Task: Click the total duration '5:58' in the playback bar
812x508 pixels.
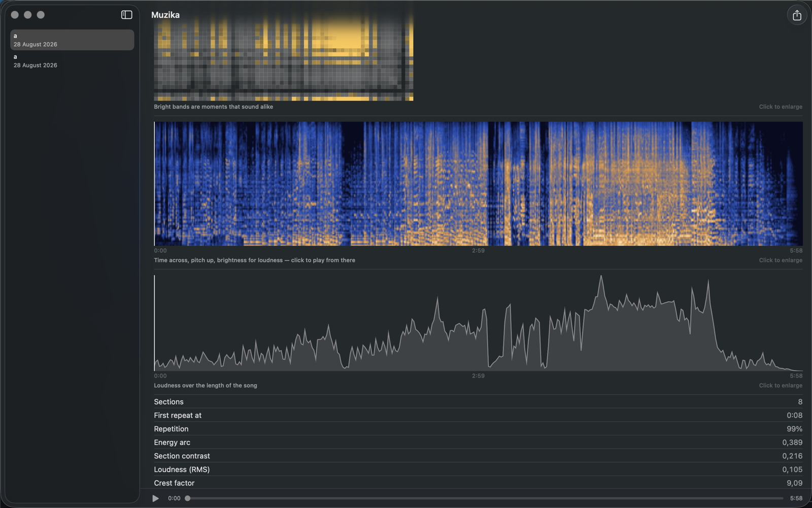Action: [x=796, y=498]
